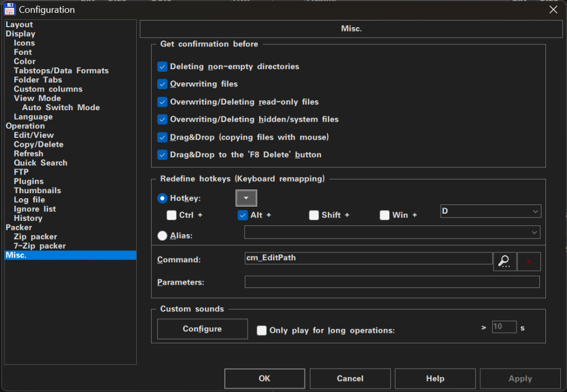The image size is (567, 392).
Task: Open Folder Tabs settings page
Action: pos(38,80)
